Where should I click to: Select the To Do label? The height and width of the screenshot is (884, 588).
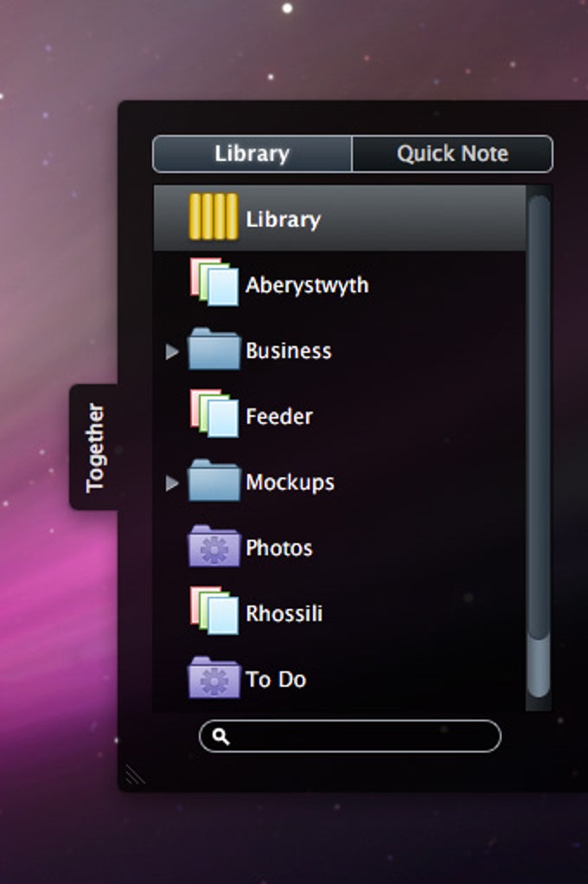pos(276,679)
